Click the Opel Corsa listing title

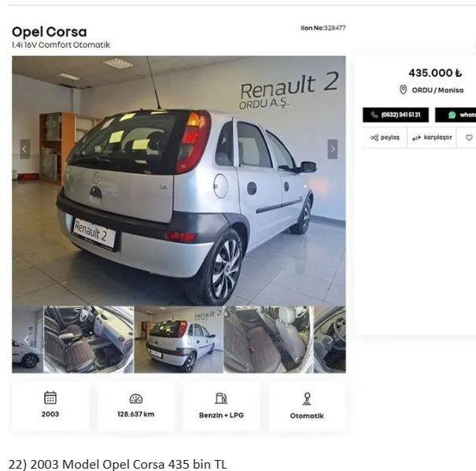click(50, 32)
